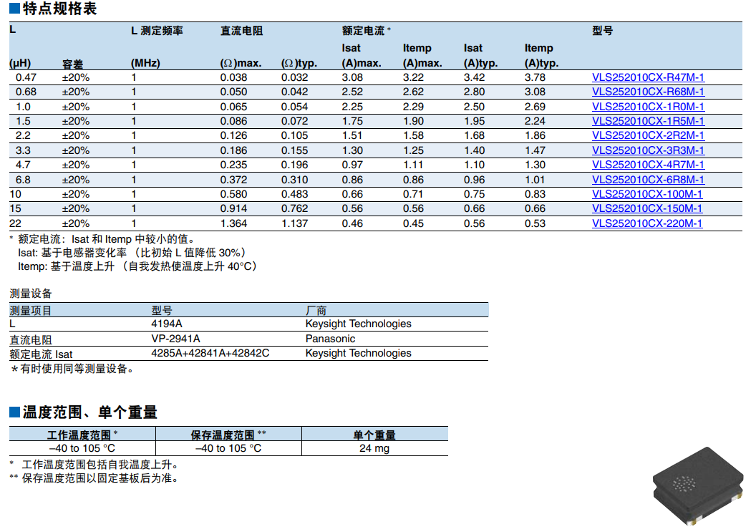
Task: Click the VLS252010CX-1R0M-1 part number
Action: pyautogui.click(x=648, y=107)
